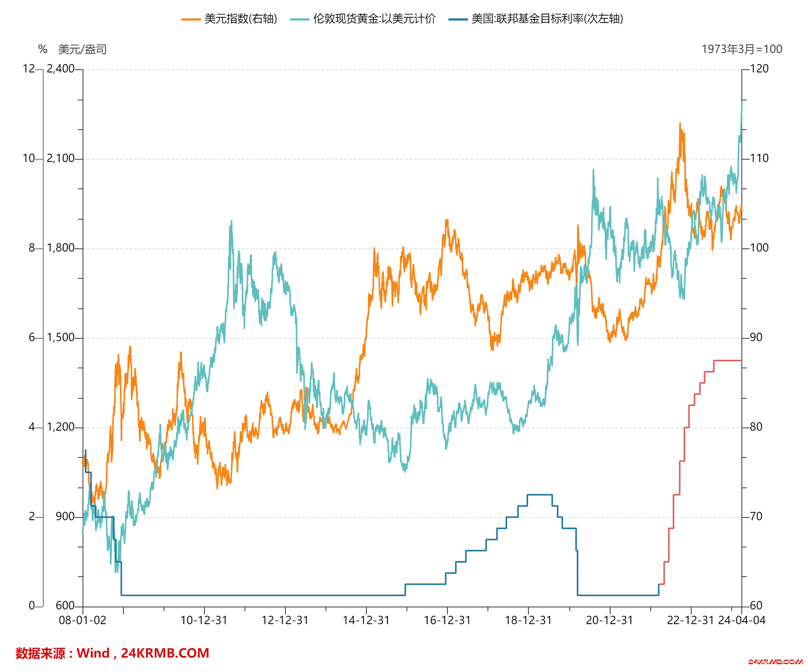Screen dimensions: 808x672
Task: Click the 70 right axis value
Action: [x=756, y=517]
